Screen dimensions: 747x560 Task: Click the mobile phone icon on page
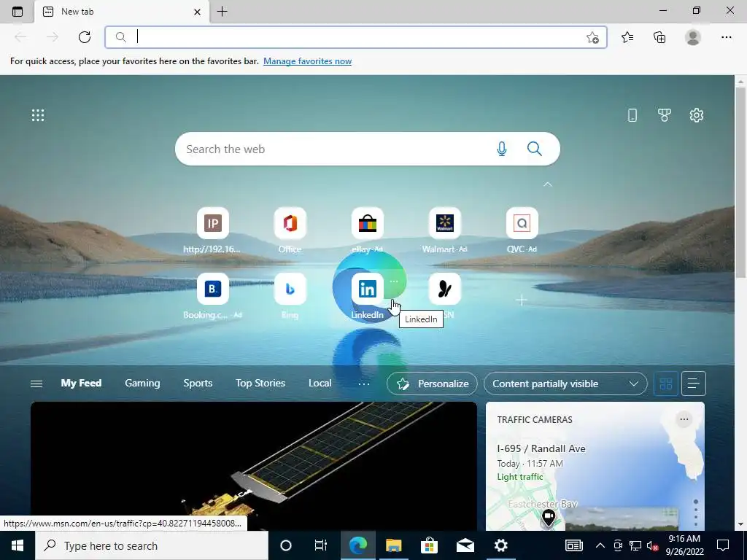point(632,115)
